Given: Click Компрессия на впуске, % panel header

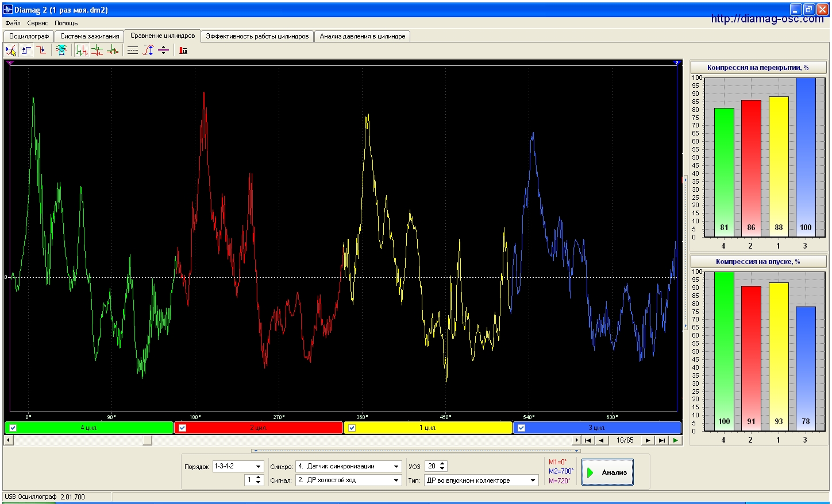Looking at the screenshot, I should 758,262.
